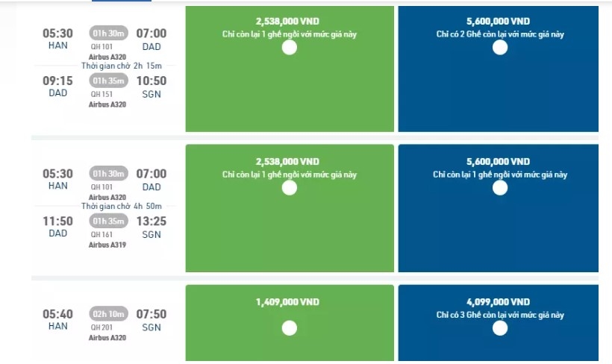Click the 09:15 DAD departure time
612x364 pixels.
tap(58, 81)
